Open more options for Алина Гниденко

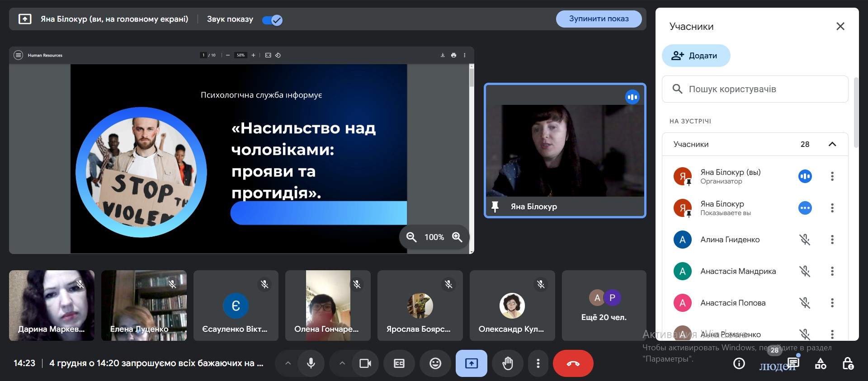[832, 240]
